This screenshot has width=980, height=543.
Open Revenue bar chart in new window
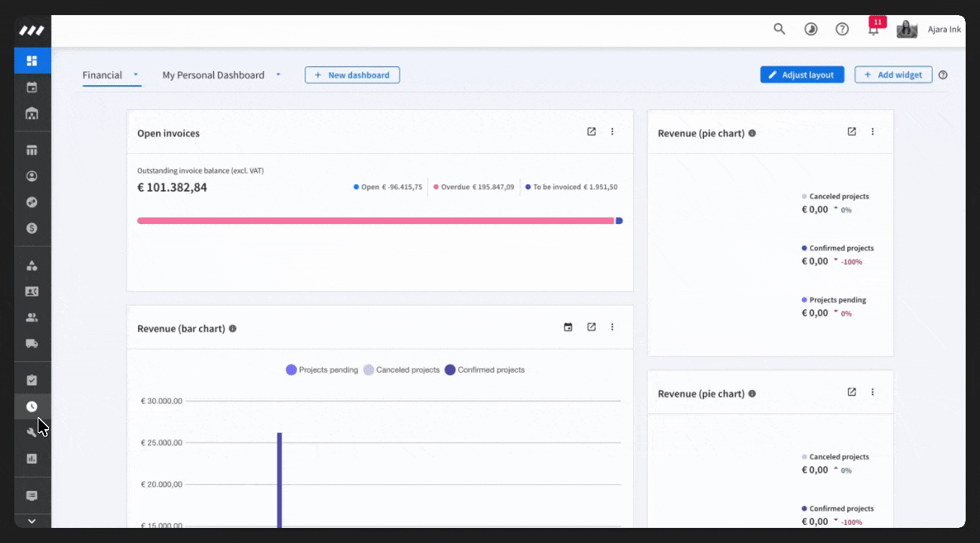pos(592,327)
